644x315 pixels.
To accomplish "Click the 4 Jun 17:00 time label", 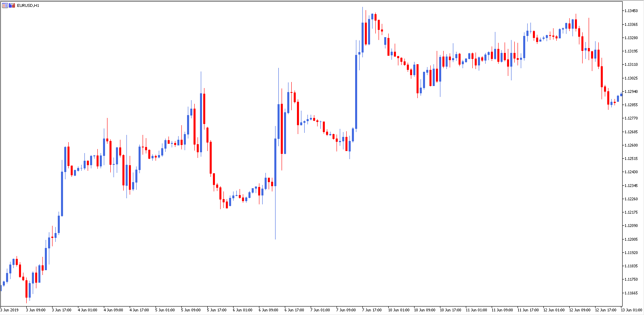I will pyautogui.click(x=139, y=310).
